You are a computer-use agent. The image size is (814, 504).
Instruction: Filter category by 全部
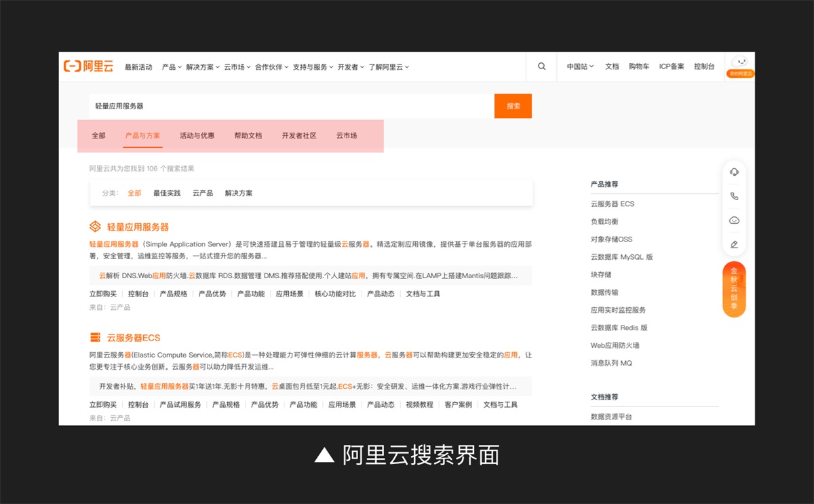[134, 193]
